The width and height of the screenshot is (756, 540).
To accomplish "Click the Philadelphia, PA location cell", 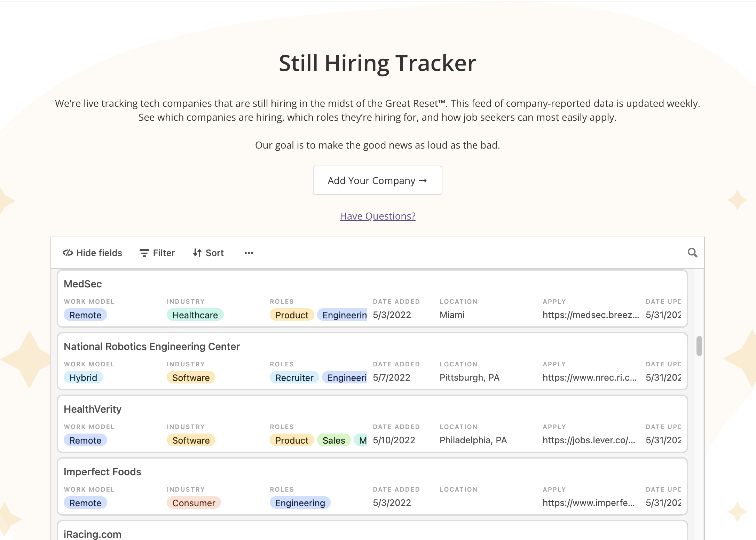I will coord(473,440).
